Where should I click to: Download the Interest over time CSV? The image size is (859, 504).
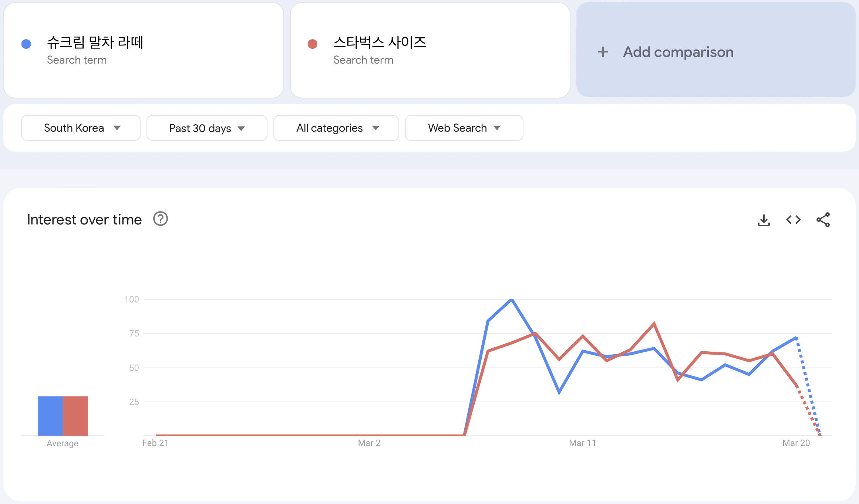click(764, 220)
